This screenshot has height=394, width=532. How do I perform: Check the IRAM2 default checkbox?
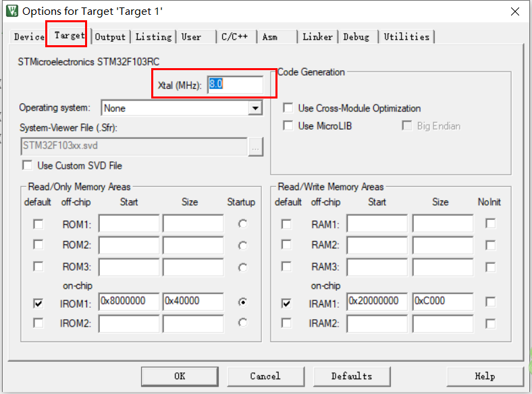click(x=287, y=322)
